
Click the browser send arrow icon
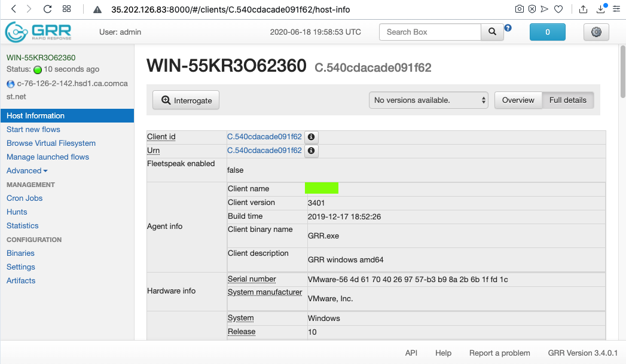[x=545, y=9]
